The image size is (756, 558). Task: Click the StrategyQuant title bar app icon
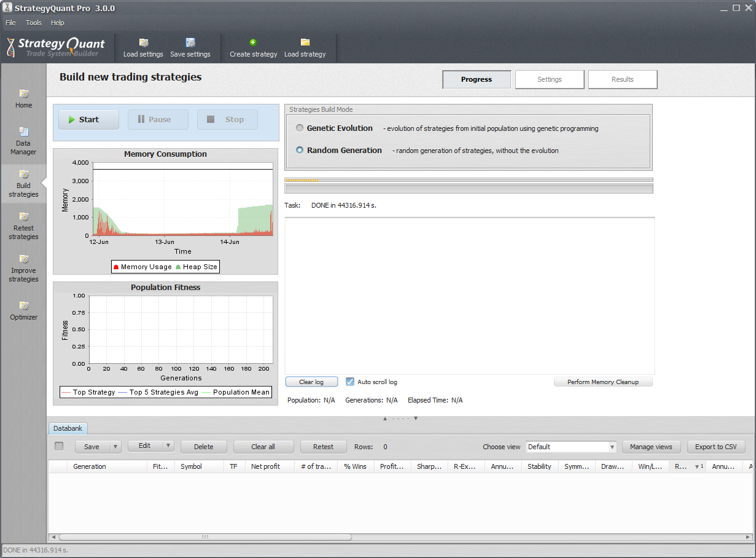click(8, 8)
